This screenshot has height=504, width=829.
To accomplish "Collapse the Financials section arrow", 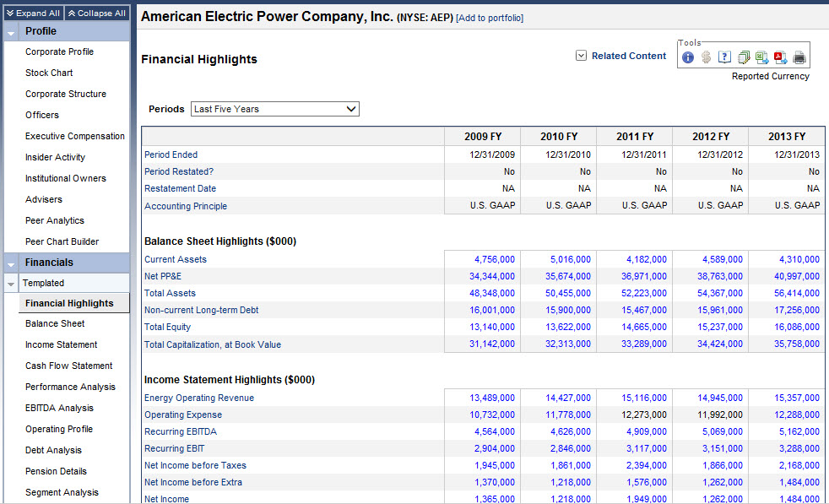I will 11,263.
